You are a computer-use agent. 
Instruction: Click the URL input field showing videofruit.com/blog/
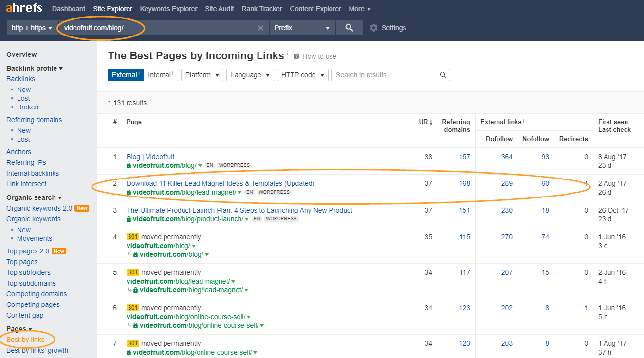[x=163, y=28]
